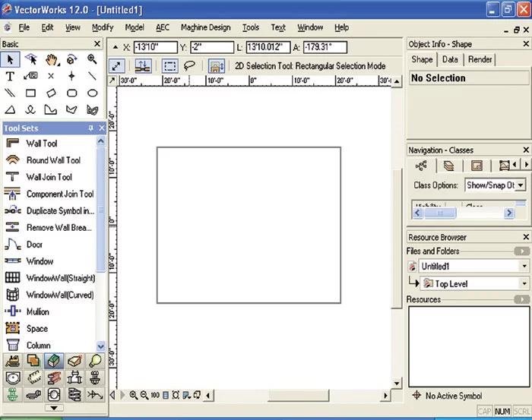Image resolution: width=532 pixels, height=420 pixels.
Task: Select the Wall Tool
Action: (42, 144)
